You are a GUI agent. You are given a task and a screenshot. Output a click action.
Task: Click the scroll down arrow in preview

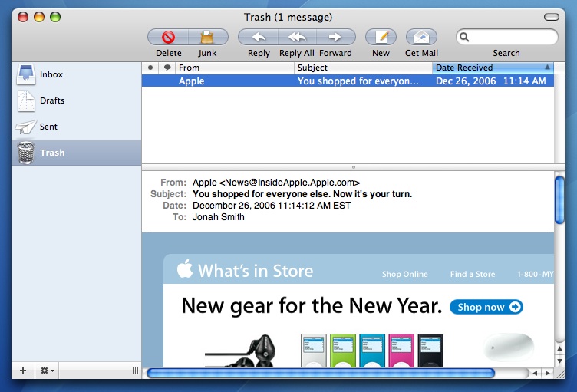tap(559, 361)
